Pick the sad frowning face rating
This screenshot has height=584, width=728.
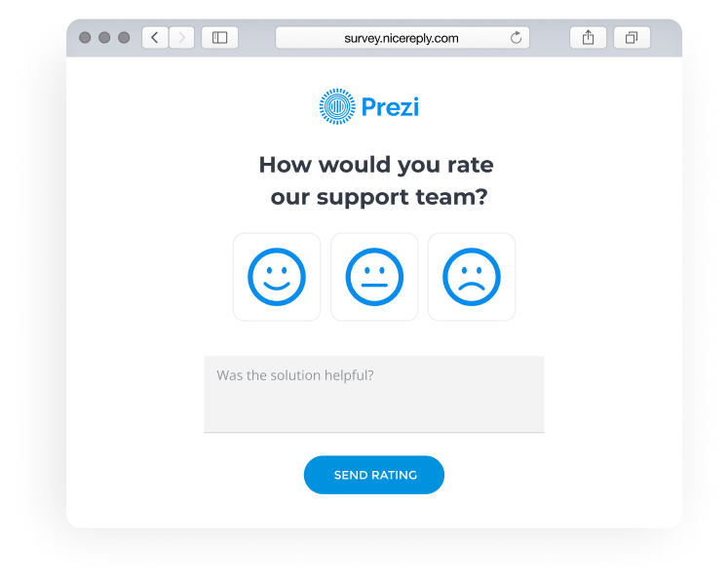tap(472, 277)
